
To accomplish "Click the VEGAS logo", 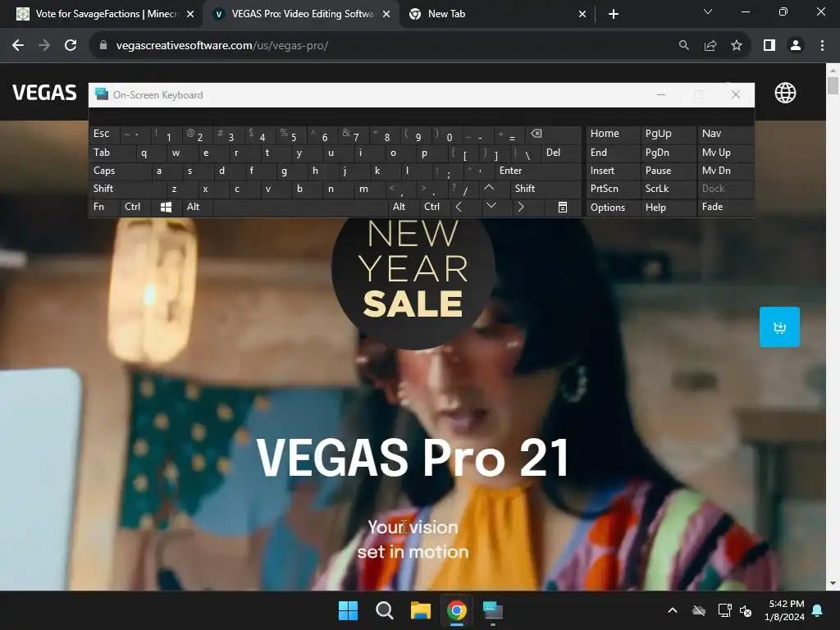I will point(44,93).
